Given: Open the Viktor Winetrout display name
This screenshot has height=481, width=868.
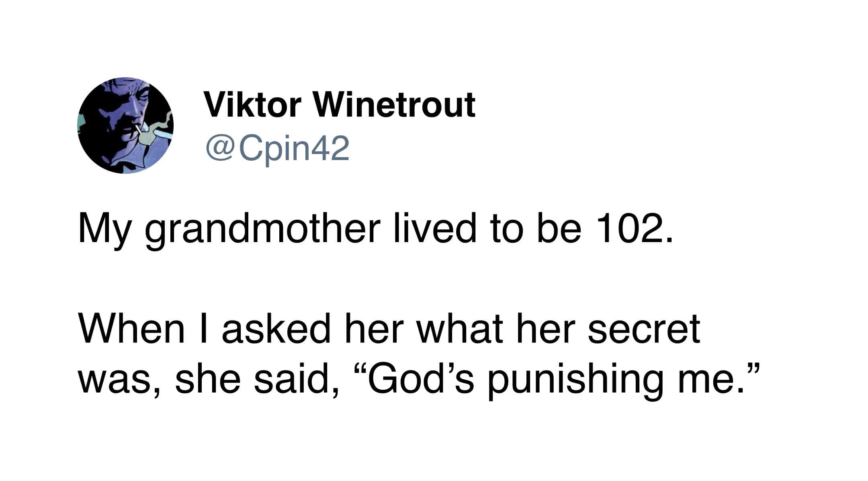Looking at the screenshot, I should tap(340, 105).
